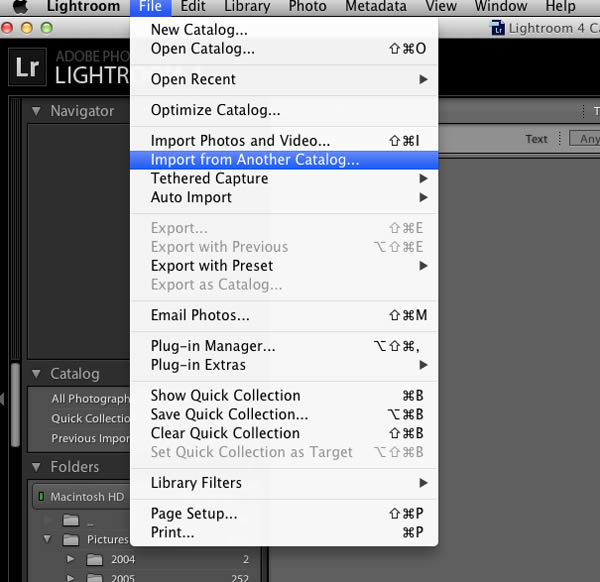Select Previous Import in Catalog panel
The width and height of the screenshot is (600, 582).
90,438
